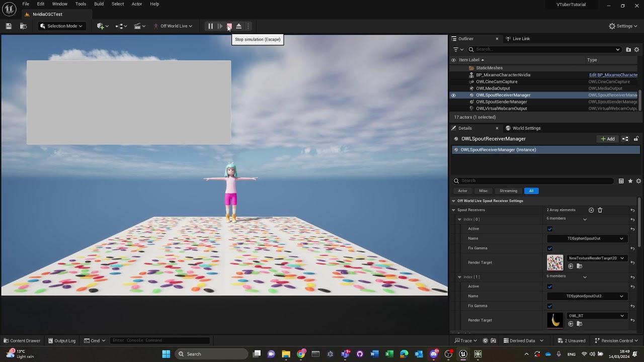Open the Details panel settings gear
Screen dimensions: 644x362
tap(638, 181)
